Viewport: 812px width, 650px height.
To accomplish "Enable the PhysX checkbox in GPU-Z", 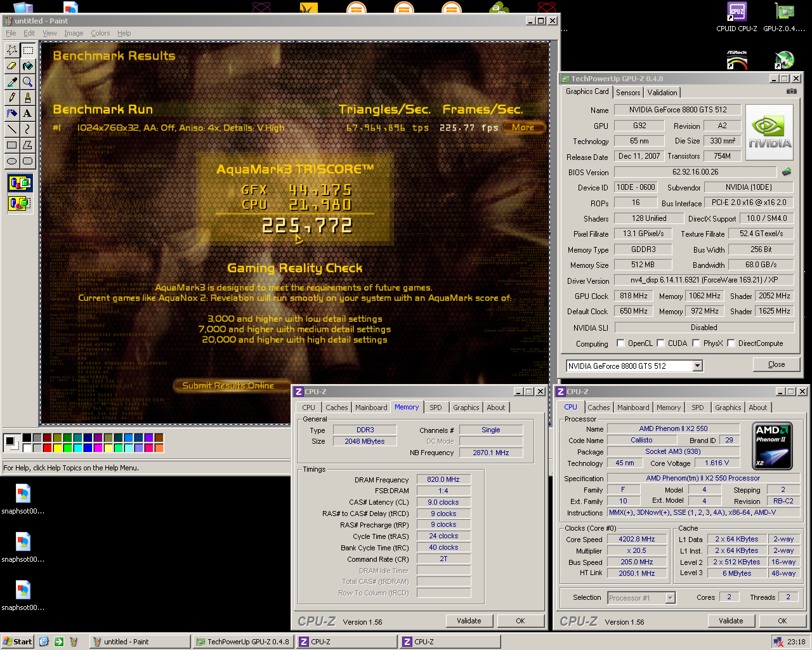I will [x=697, y=343].
